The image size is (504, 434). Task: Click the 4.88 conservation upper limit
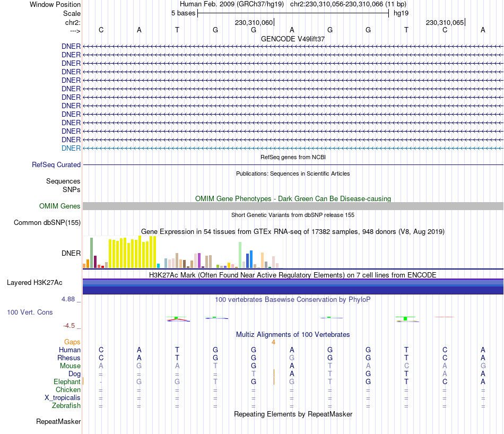tap(68, 299)
